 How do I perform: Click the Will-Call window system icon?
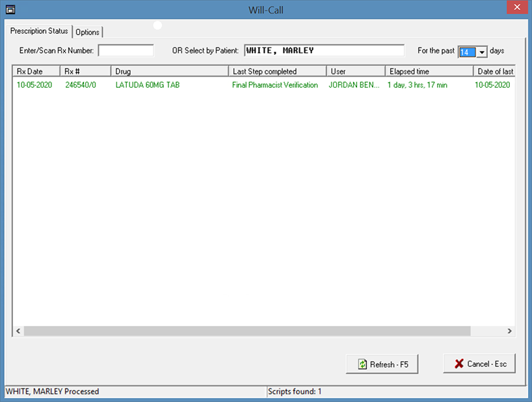[10, 9]
